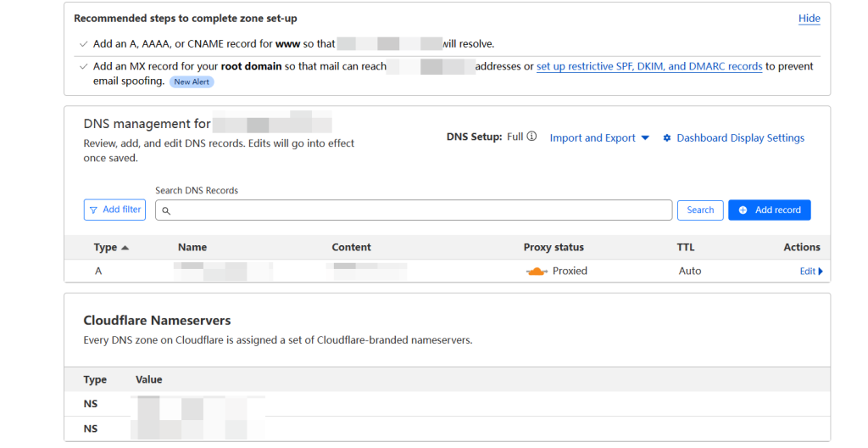This screenshot has height=448, width=868.
Task: Open Dashboard Display Settings
Action: click(x=740, y=138)
